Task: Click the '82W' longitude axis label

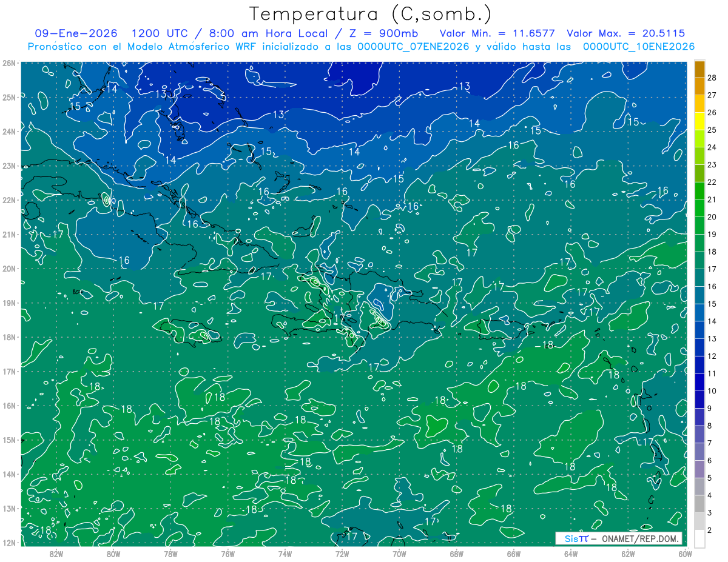Action: pos(56,554)
